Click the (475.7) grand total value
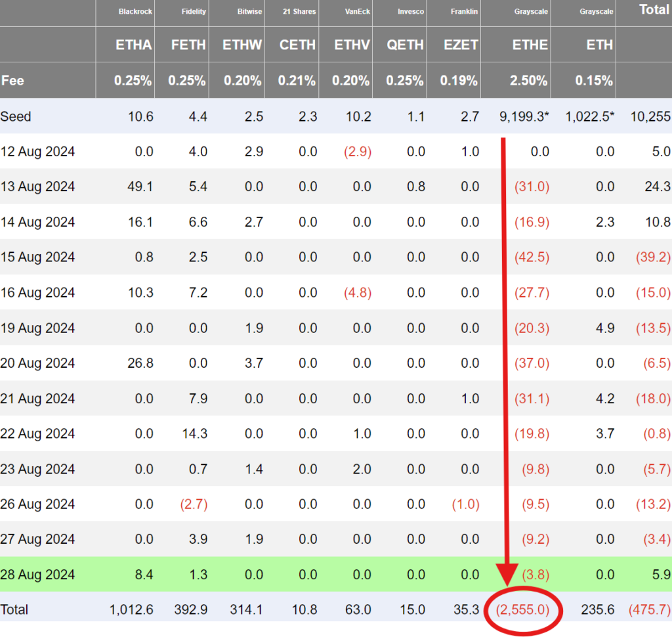Viewport: 672px width, 637px height. click(650, 610)
